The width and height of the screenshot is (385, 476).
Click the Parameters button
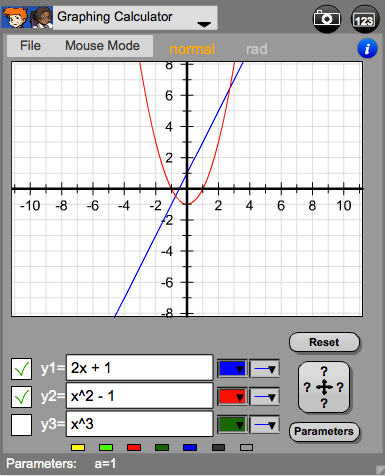[x=324, y=431]
